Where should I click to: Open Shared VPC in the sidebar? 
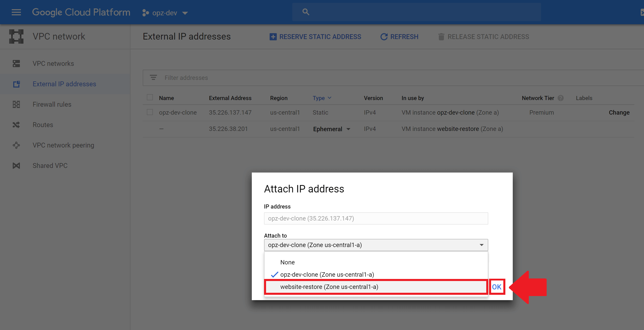click(x=50, y=166)
